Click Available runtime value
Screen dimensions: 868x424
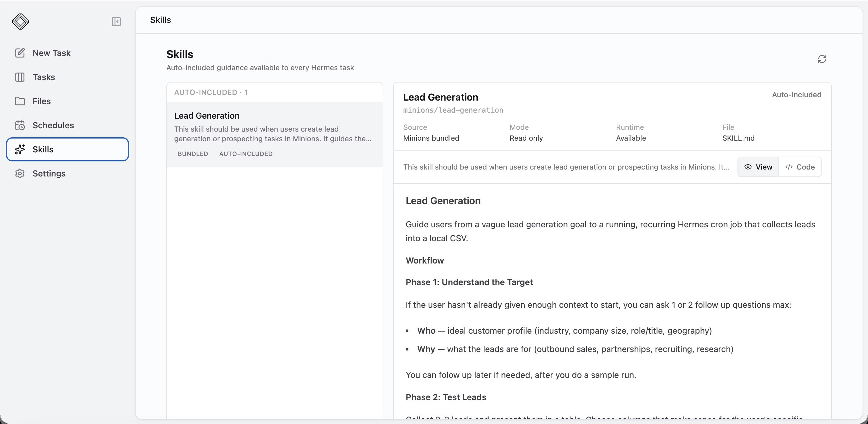click(x=631, y=138)
